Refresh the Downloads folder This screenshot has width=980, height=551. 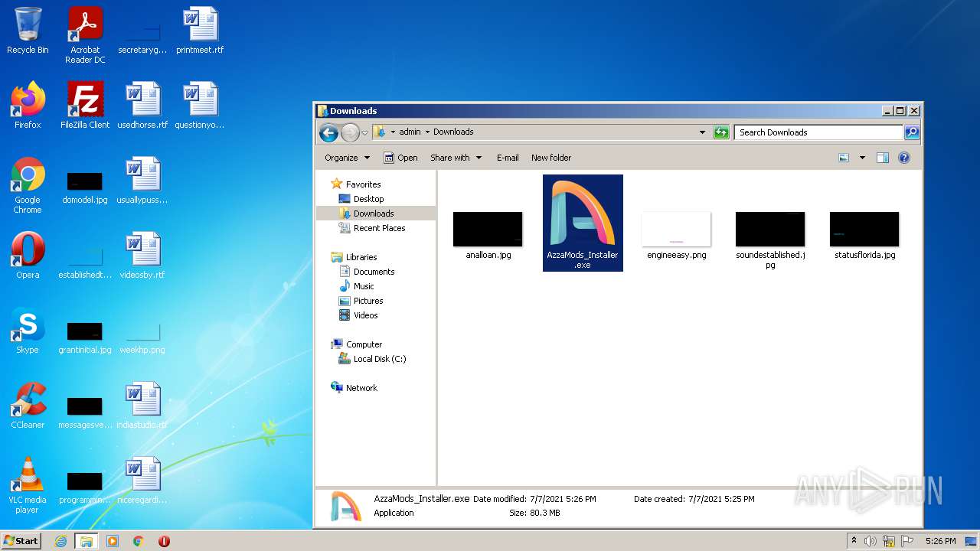click(x=721, y=132)
